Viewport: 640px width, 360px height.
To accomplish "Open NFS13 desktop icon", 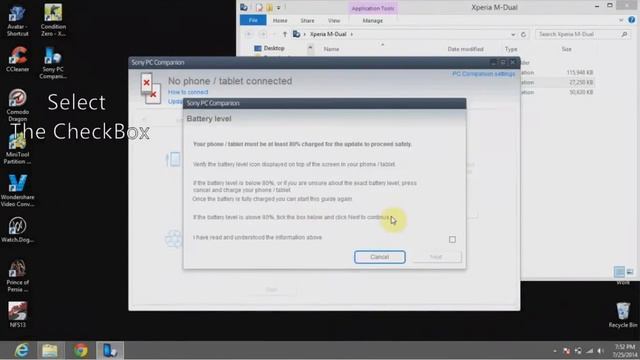I will coord(17,315).
